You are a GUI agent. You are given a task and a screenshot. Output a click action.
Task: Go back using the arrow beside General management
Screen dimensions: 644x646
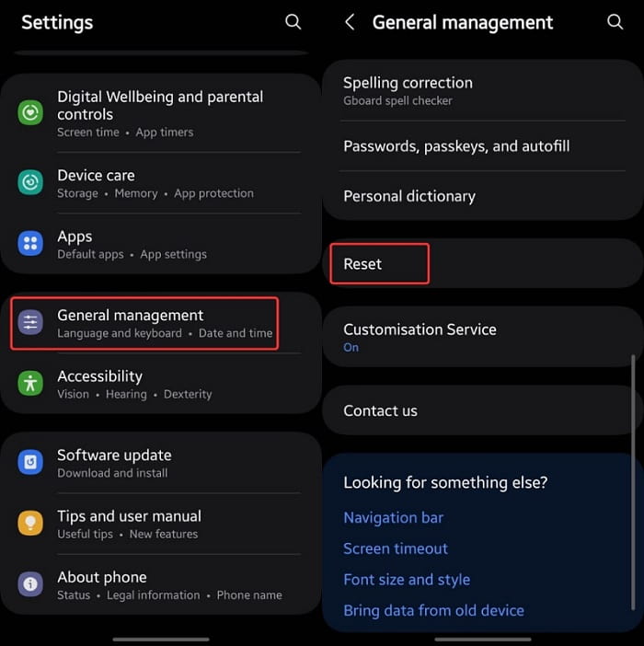350,22
